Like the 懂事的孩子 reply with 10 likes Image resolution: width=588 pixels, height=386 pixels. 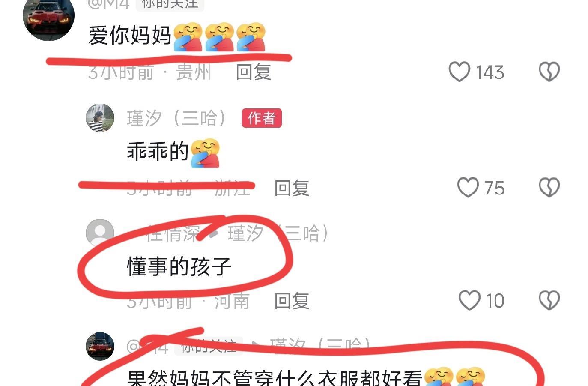(x=469, y=300)
